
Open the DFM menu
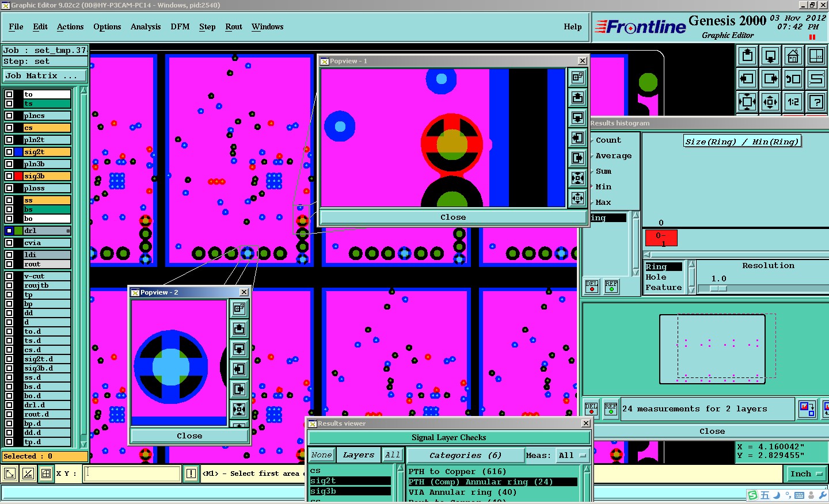pos(180,26)
